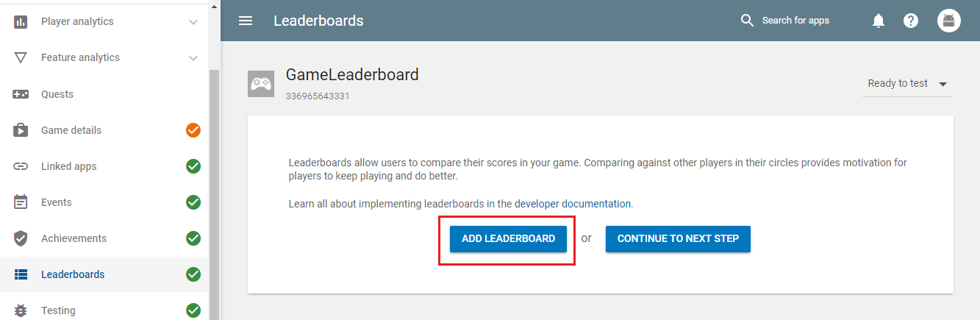Open the help question mark icon

point(911,21)
